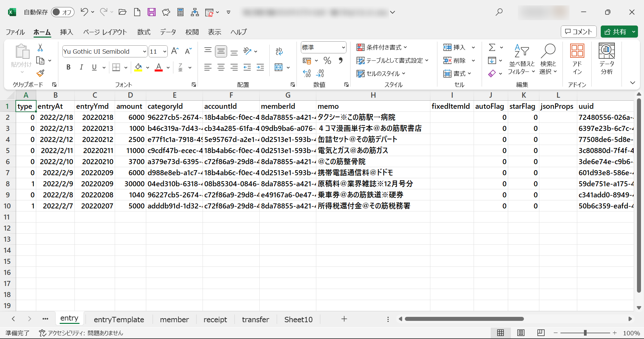This screenshot has height=339, width=644.
Task: Click the horizontal scrollbar thumb
Action: pos(464,319)
